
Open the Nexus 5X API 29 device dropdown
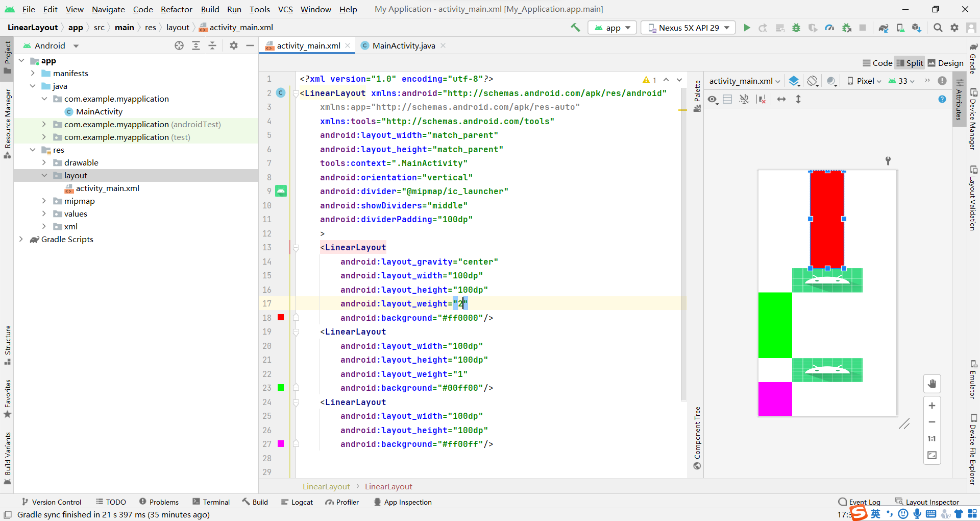[x=688, y=28]
